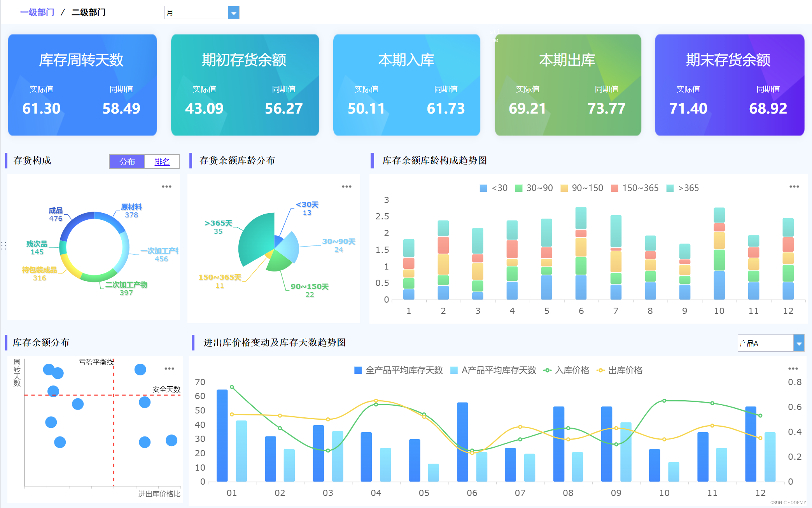Image resolution: width=812 pixels, height=508 pixels.
Task: Expand the 产品A dropdown arrow
Action: tap(799, 343)
